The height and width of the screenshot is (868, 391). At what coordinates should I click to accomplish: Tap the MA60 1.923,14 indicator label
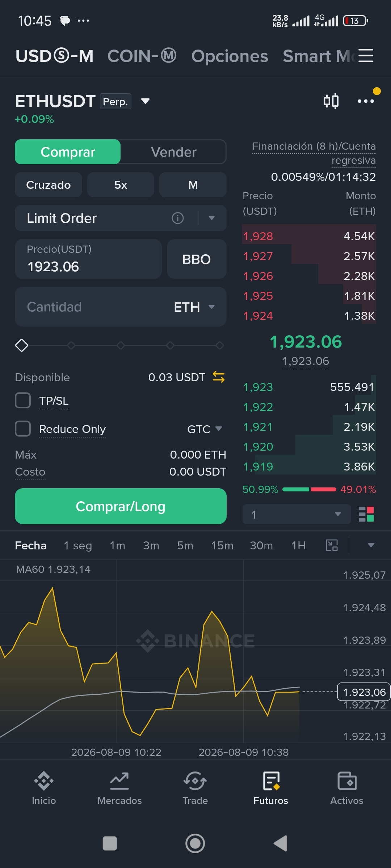53,569
